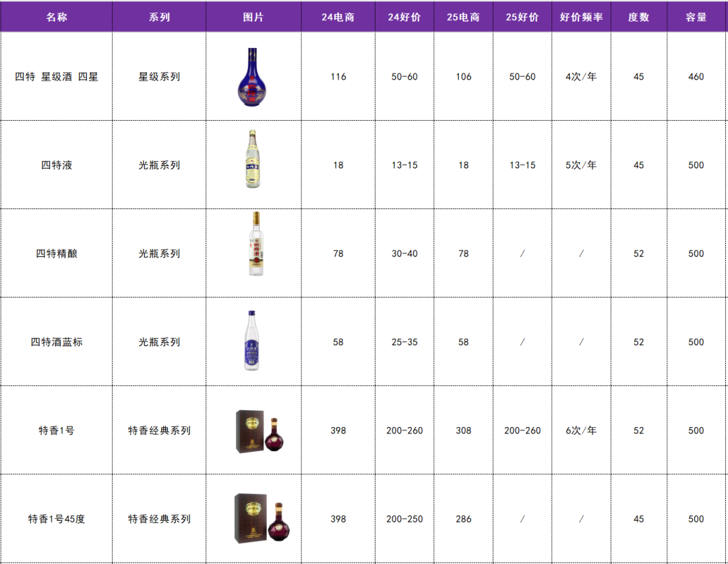Viewport: 728px width, 564px height.
Task: Select the 容量 column header
Action: (x=696, y=17)
